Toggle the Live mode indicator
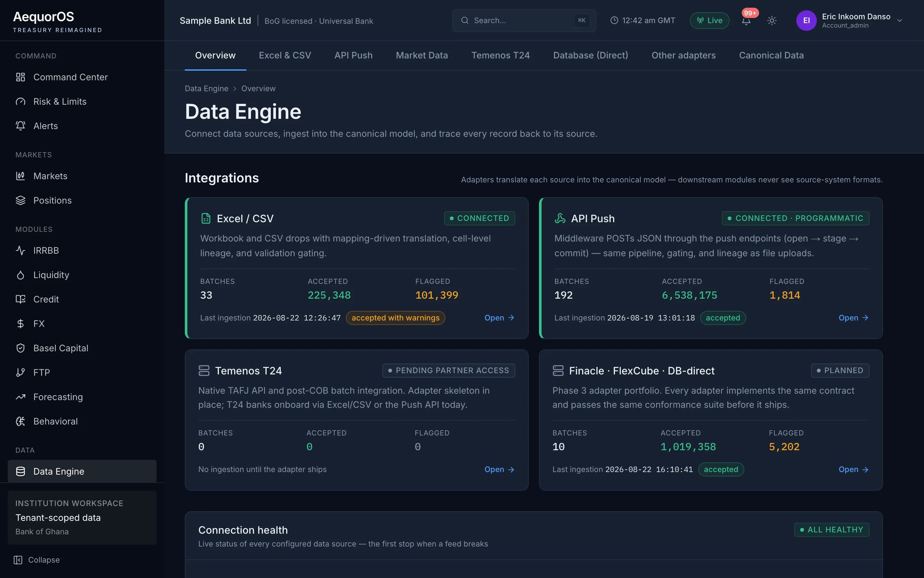 click(x=709, y=20)
